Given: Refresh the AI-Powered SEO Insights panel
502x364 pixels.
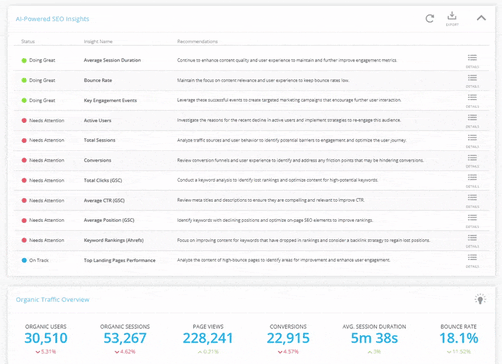Looking at the screenshot, I should click(x=430, y=19).
